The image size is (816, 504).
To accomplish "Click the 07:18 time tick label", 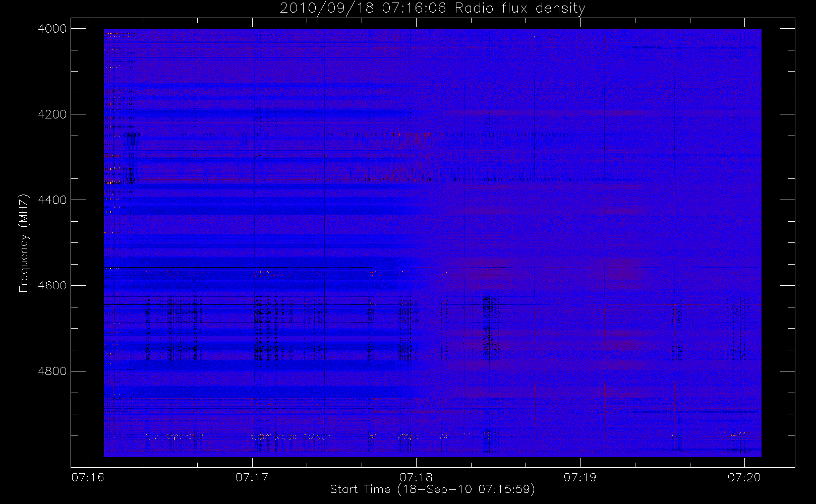I will coord(416,477).
